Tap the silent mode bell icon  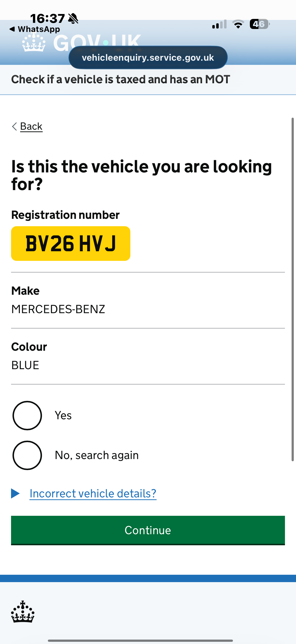pyautogui.click(x=73, y=19)
